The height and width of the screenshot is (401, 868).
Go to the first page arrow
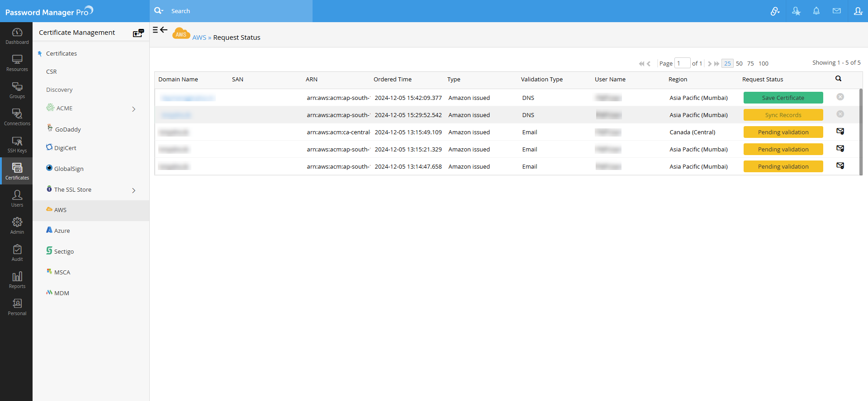(x=641, y=64)
